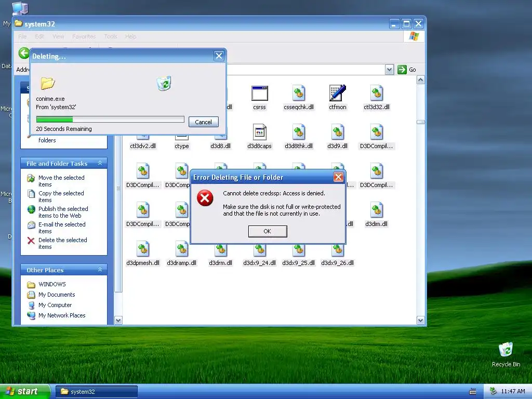Select the d3dramp.dll file

181,254
